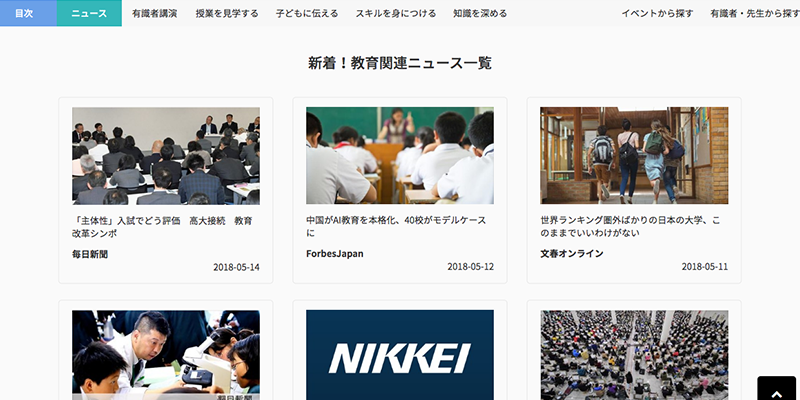Screen dimensions: 800x400
Task: Open the conference hall news thumbnail
Action: click(x=166, y=156)
